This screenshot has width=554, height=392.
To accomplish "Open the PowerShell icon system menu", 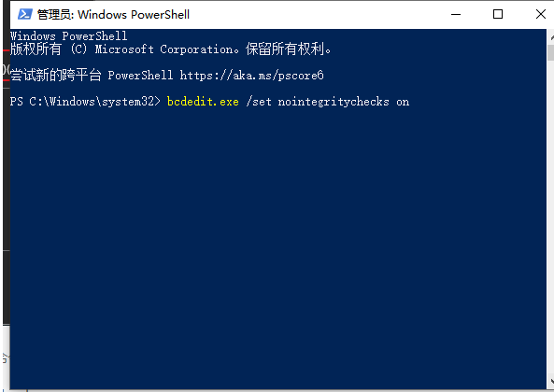I will 25,14.
